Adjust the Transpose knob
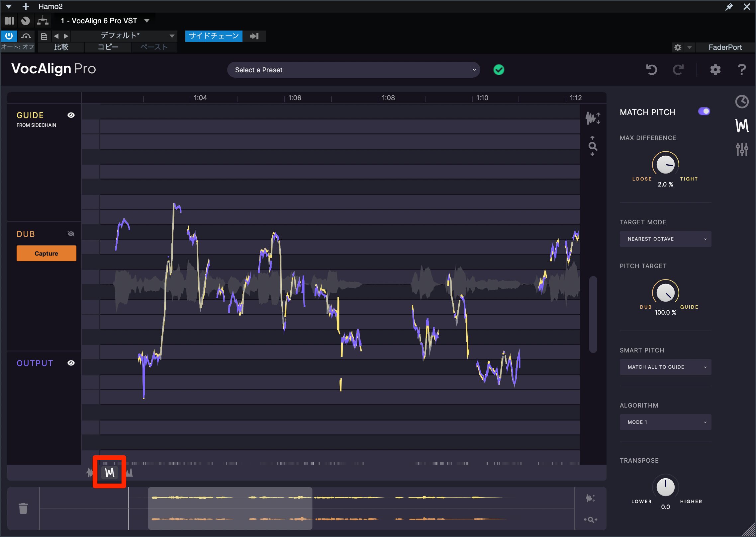This screenshot has width=756, height=537. (665, 487)
